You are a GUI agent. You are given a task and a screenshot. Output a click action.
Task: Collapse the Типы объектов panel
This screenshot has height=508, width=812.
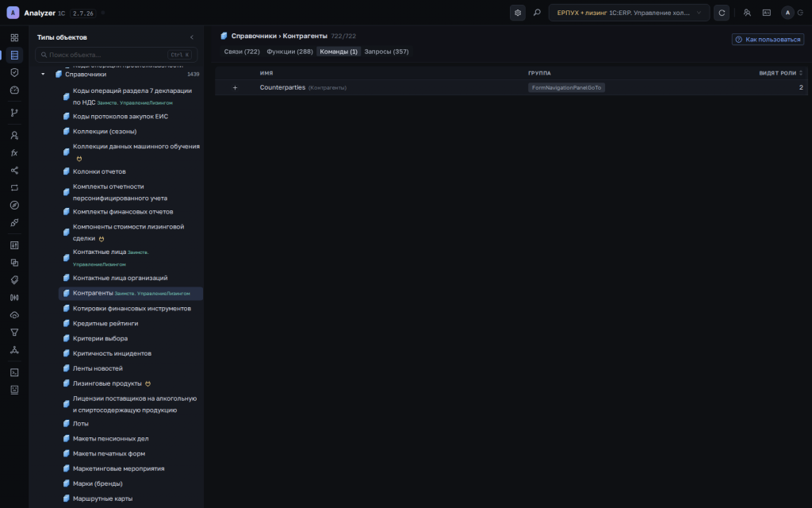pyautogui.click(x=192, y=37)
